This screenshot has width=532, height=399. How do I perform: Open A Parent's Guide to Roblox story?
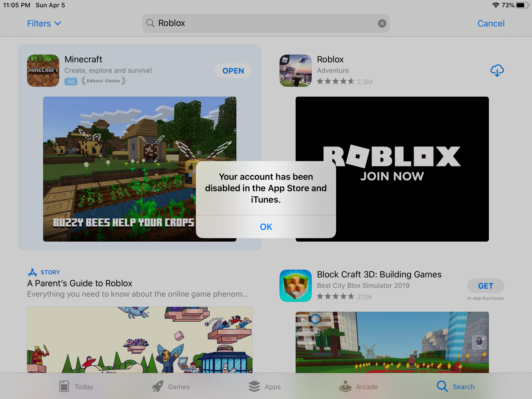[x=80, y=283]
